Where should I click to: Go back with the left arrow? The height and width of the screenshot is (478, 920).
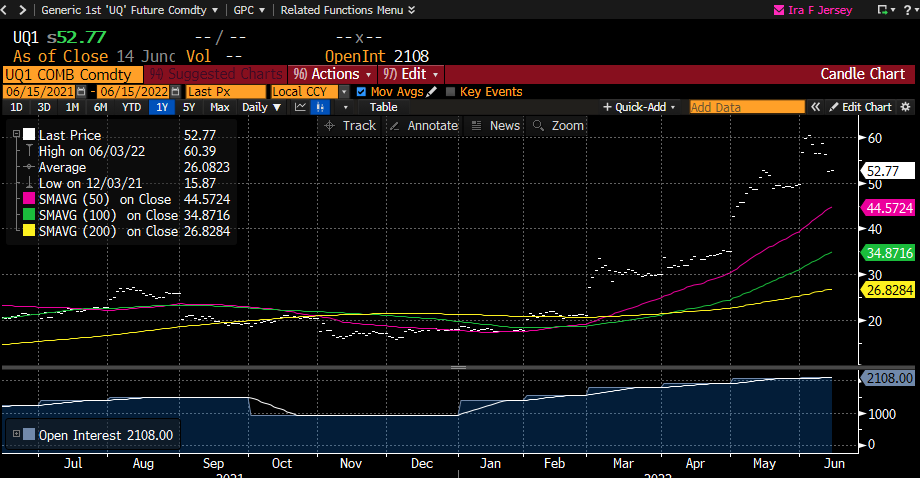(5, 10)
